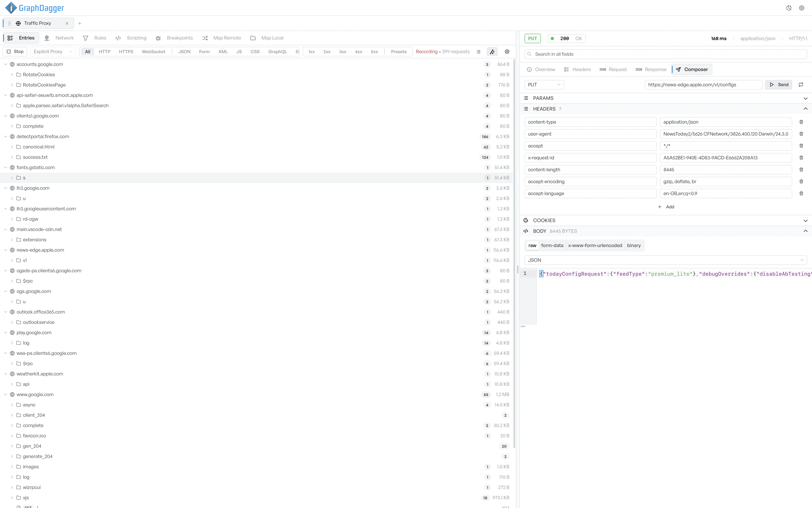
Task: Click the search magnifier icon
Action: point(530,54)
